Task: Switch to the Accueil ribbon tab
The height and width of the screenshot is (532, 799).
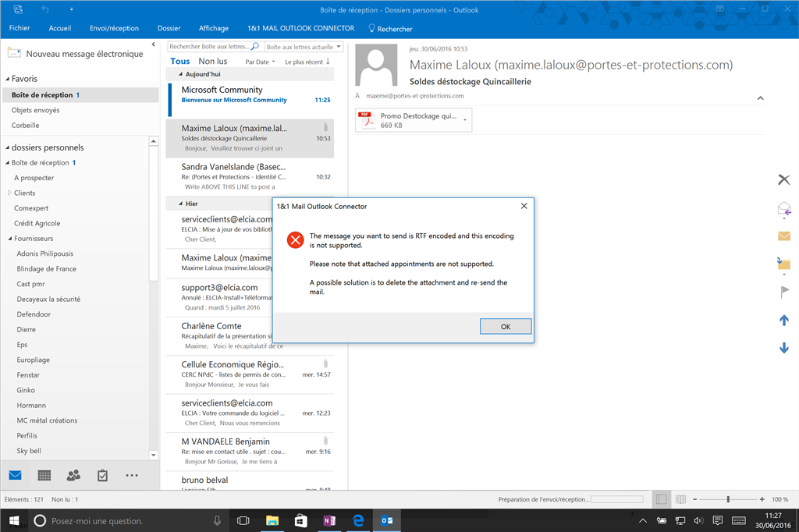Action: tap(59, 28)
